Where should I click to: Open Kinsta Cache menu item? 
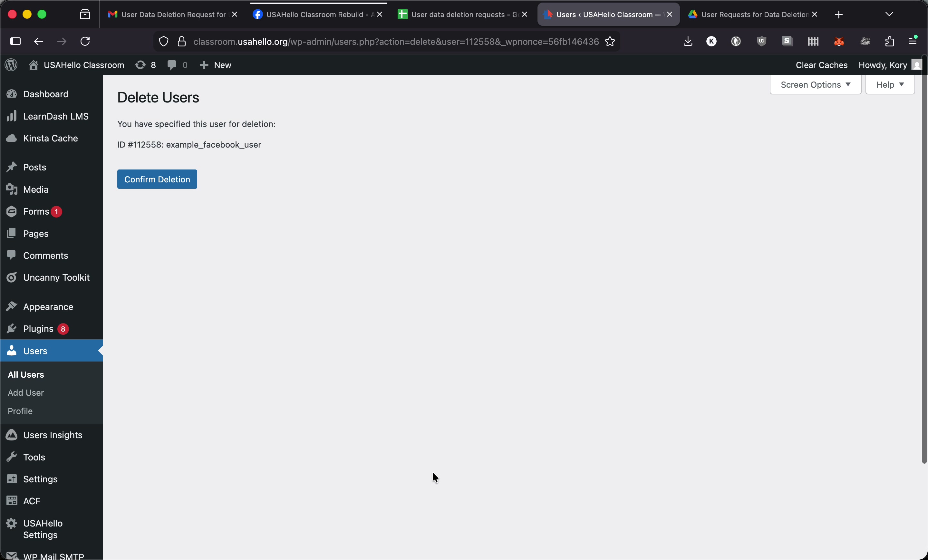pyautogui.click(x=52, y=138)
